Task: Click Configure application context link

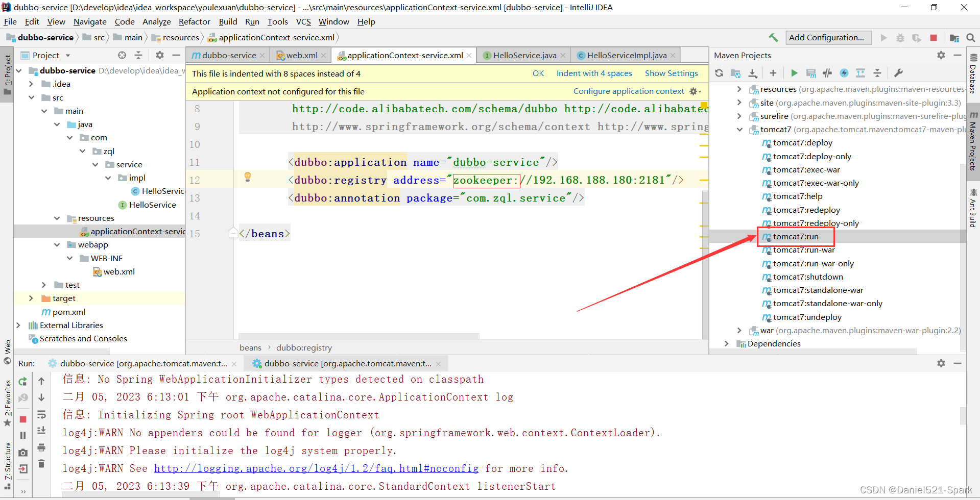Action: pyautogui.click(x=629, y=91)
